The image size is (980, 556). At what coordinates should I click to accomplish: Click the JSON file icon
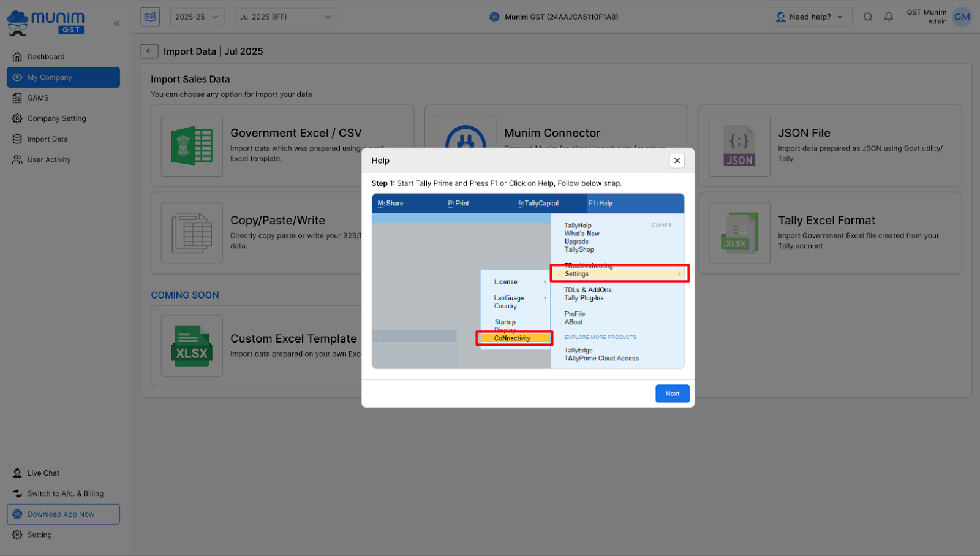coord(739,146)
